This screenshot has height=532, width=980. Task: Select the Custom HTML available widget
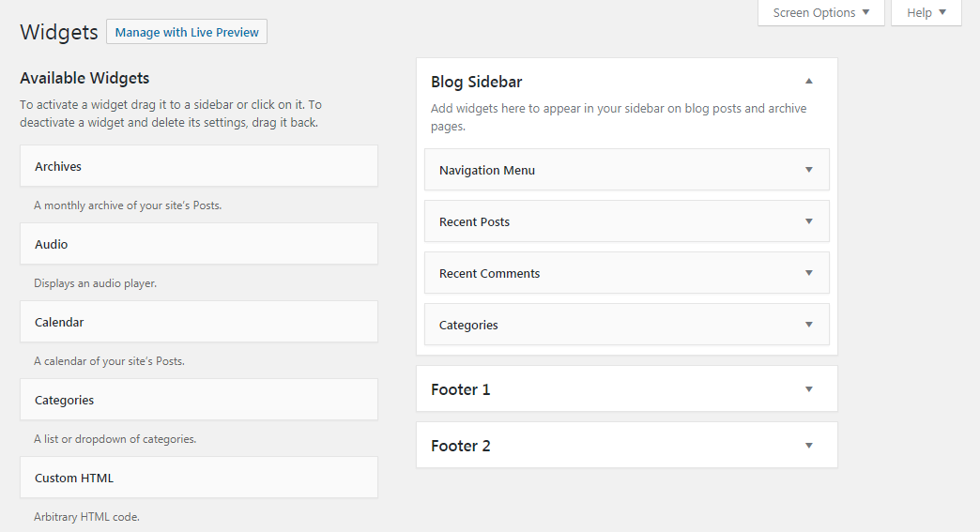[x=199, y=478]
